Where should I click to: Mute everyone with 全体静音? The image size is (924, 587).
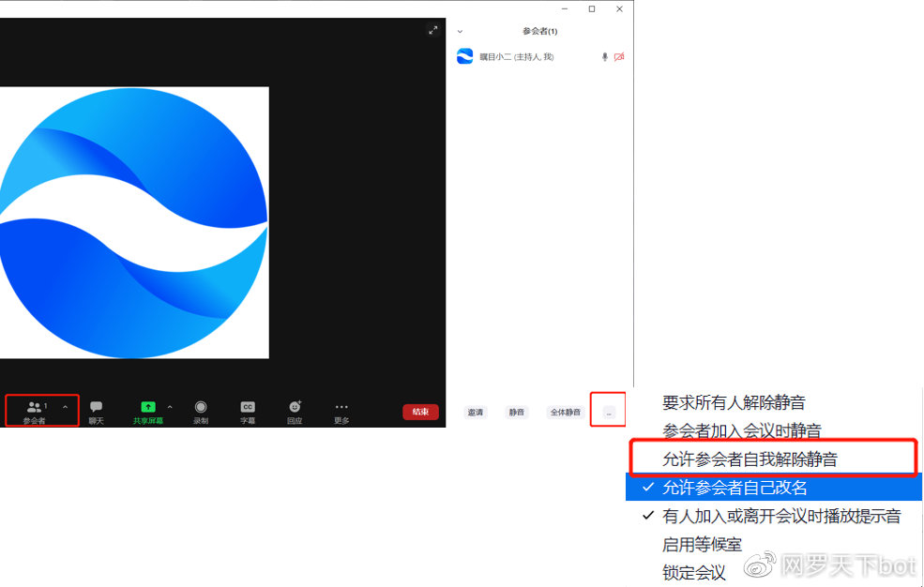(566, 413)
